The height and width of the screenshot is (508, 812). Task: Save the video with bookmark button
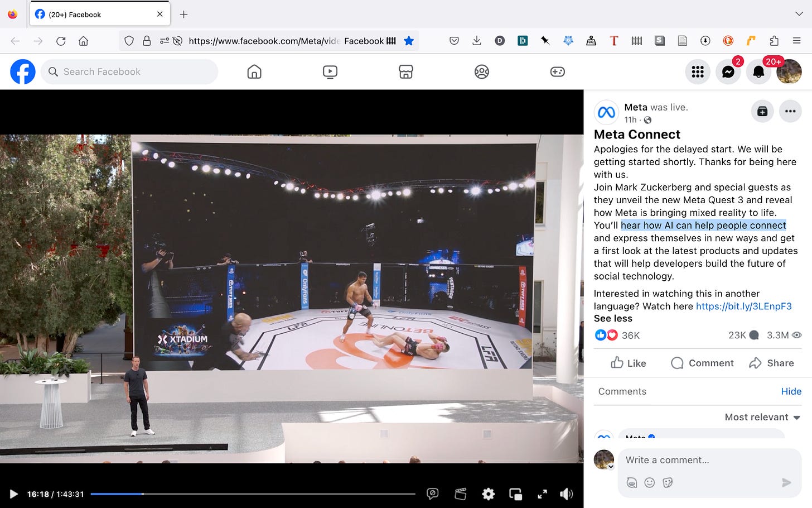coord(762,111)
